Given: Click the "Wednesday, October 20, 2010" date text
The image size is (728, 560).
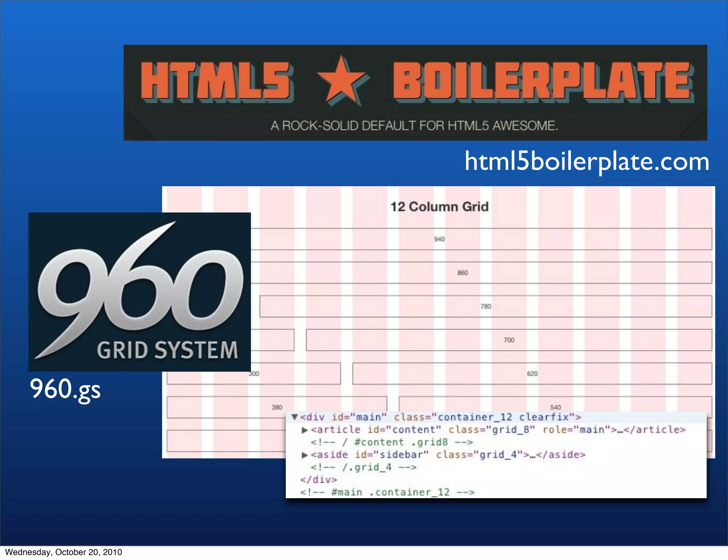Looking at the screenshot, I should [64, 552].
